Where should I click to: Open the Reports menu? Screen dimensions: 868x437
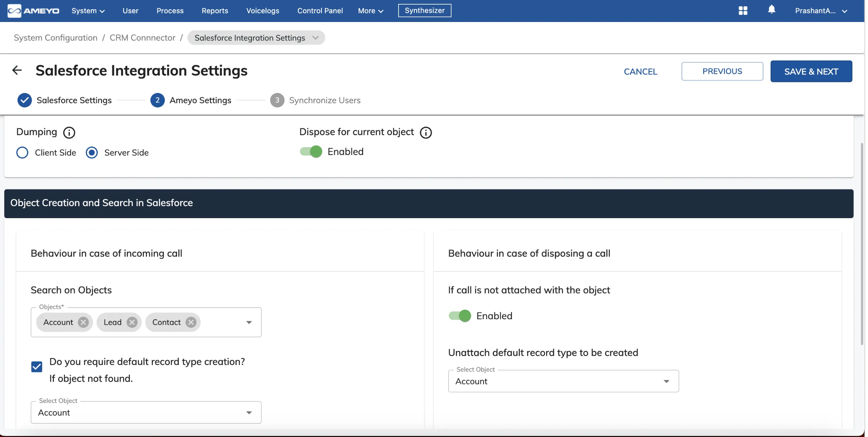(x=216, y=11)
